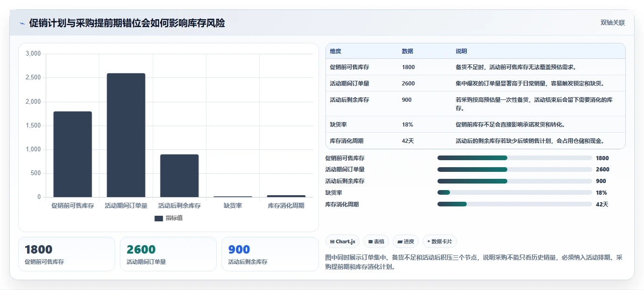Click the 库存消化周期 progress bar
Screen dimensions: 644x290
(x=515, y=204)
